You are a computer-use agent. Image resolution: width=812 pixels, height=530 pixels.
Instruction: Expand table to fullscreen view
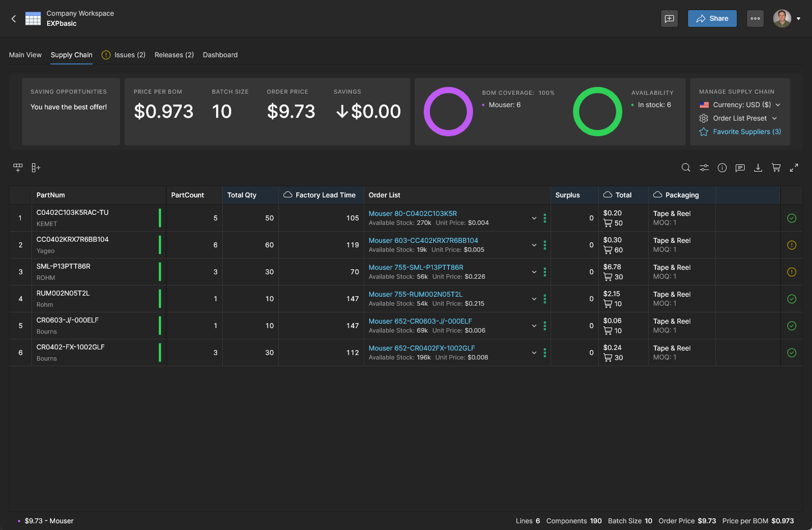pos(794,168)
